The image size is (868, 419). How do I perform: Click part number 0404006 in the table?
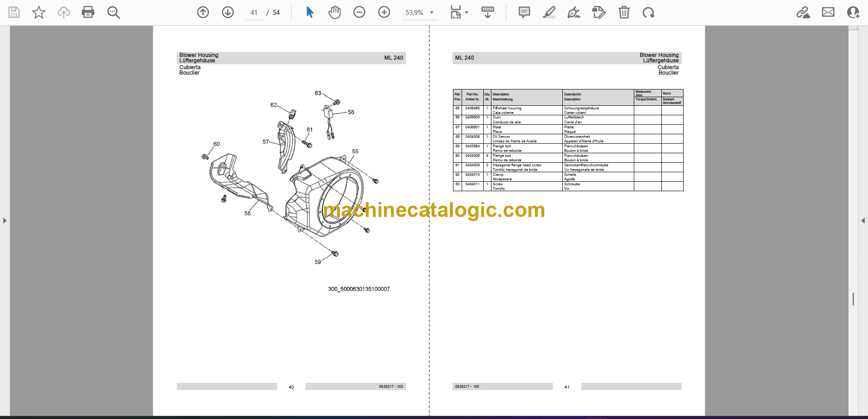[472, 137]
